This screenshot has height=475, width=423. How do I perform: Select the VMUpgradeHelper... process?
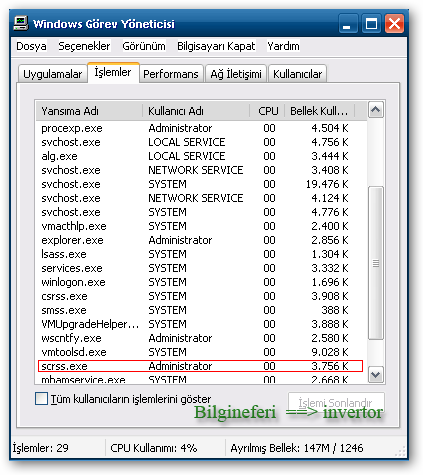[x=200, y=324]
